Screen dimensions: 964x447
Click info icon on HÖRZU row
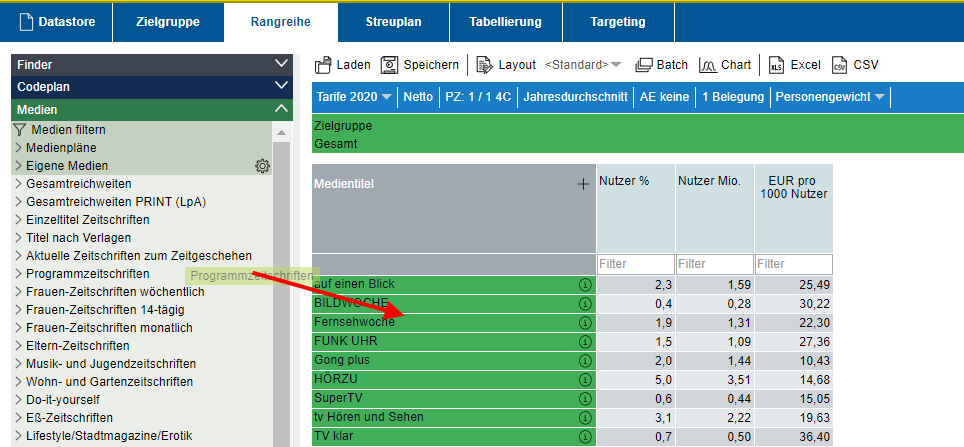[x=585, y=380]
